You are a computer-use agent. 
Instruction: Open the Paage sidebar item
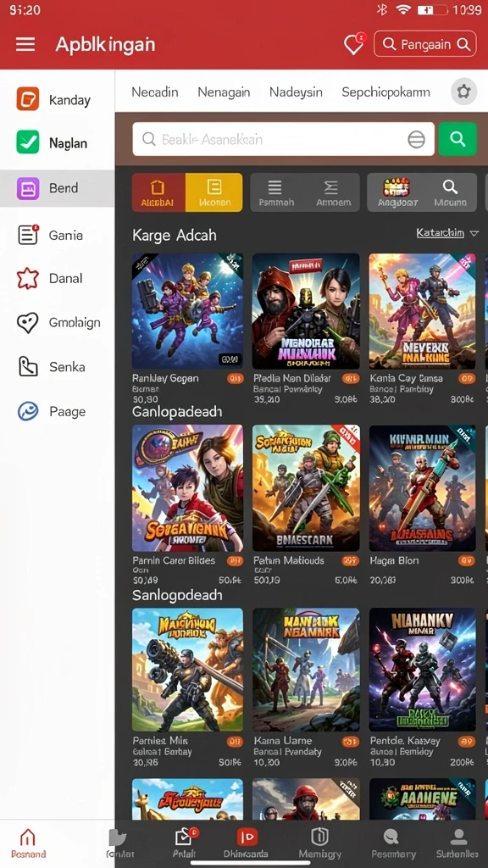[x=58, y=411]
